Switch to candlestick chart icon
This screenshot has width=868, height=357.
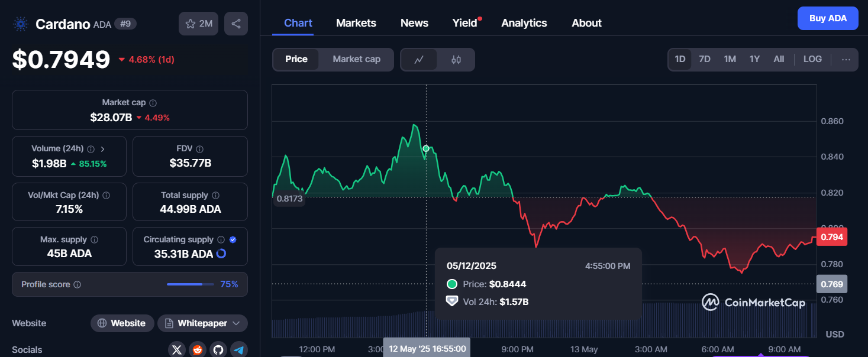click(456, 59)
